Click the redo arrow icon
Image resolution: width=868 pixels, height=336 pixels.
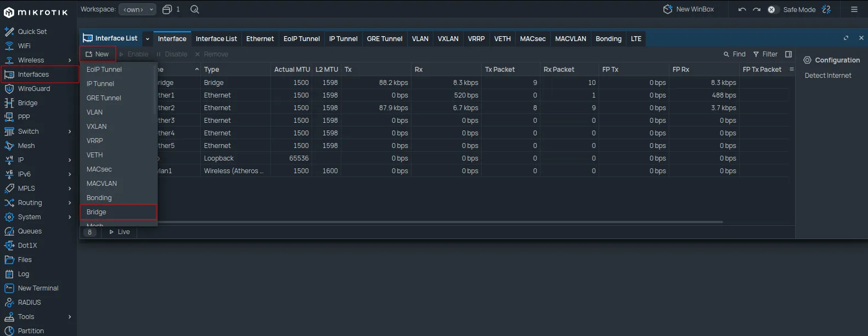(757, 9)
